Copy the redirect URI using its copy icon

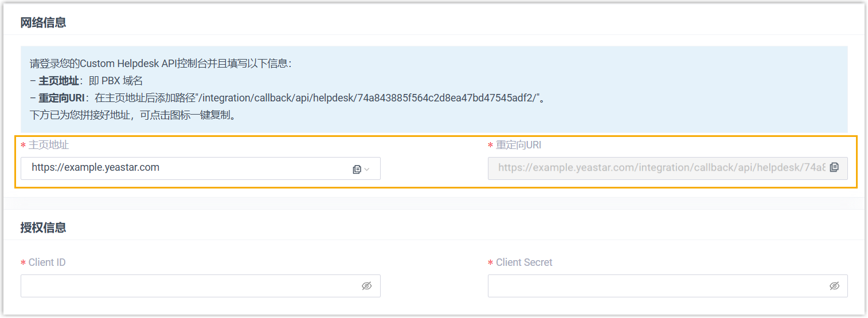click(834, 167)
